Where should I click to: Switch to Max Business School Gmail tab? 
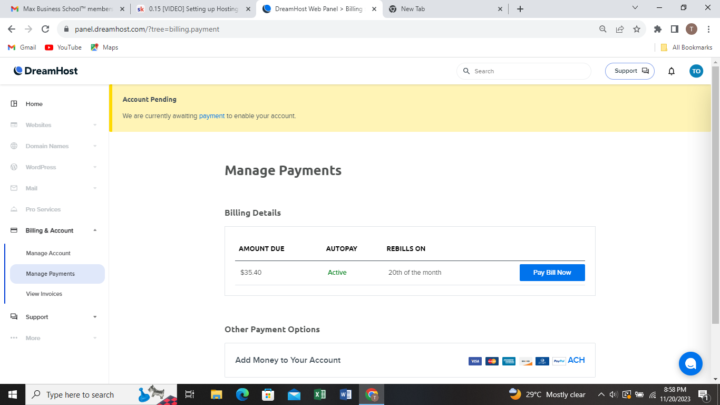tap(67, 9)
